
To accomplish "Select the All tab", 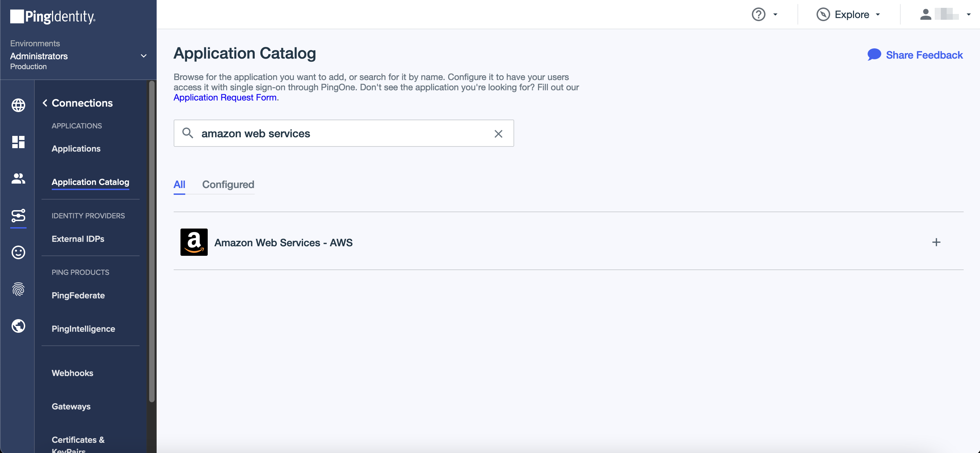I will 179,185.
